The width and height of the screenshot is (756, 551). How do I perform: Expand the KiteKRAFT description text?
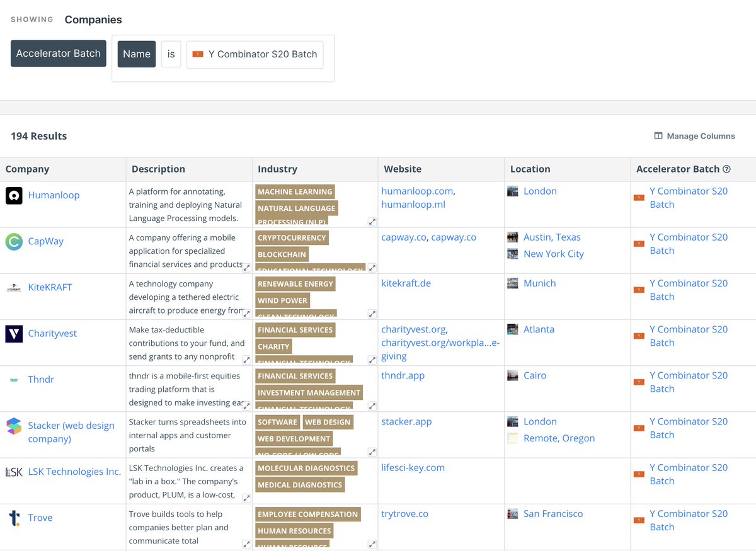pyautogui.click(x=246, y=314)
